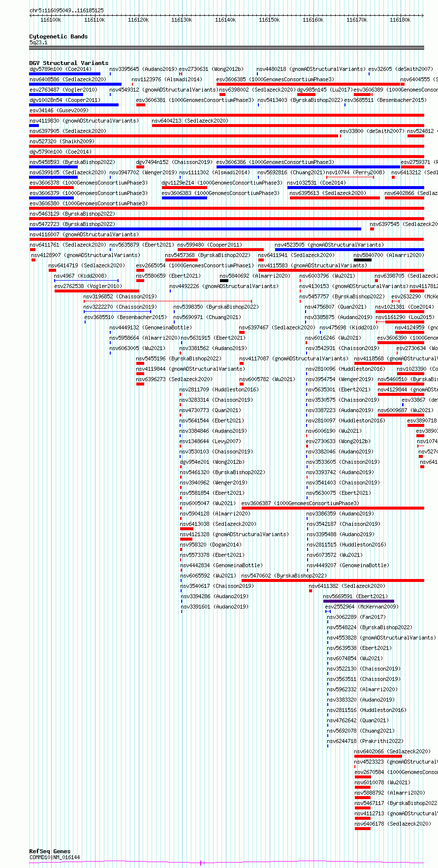
Task: Open variant esv2730631 (Wong2012b)
Action: point(211,69)
